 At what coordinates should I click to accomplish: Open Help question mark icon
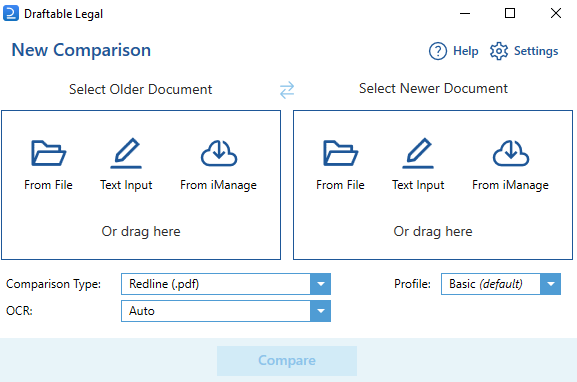(438, 51)
